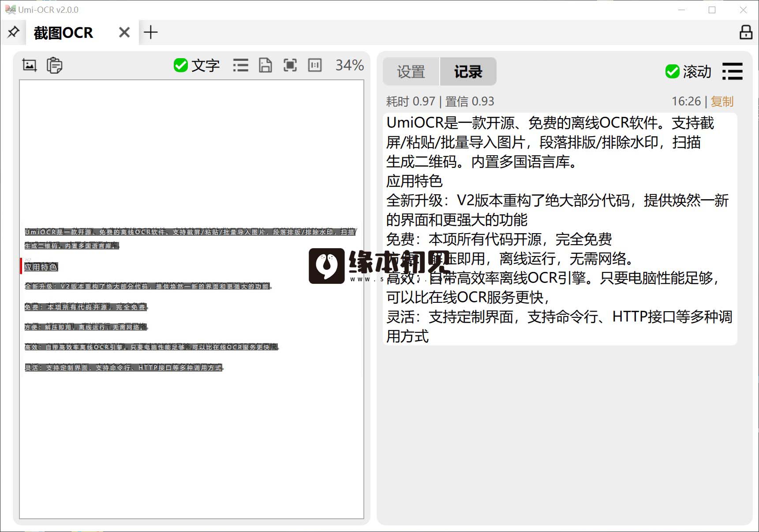Click the UmiOCR first line in image preview
The image size is (759, 532).
[x=190, y=232]
